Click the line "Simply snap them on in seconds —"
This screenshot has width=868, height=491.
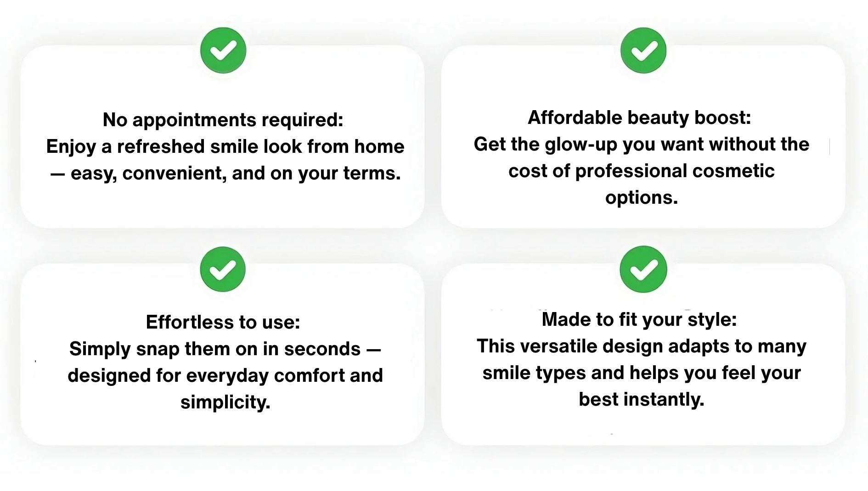(x=225, y=349)
